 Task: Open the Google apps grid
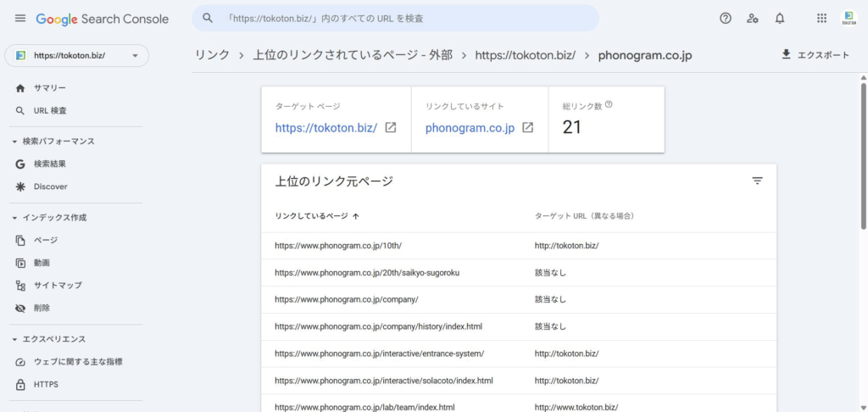click(x=821, y=19)
